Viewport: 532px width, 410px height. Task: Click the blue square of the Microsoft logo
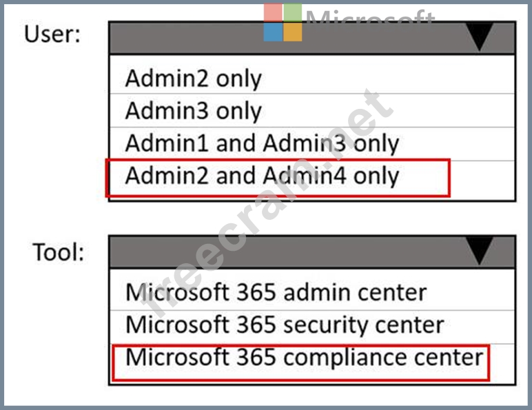click(273, 32)
